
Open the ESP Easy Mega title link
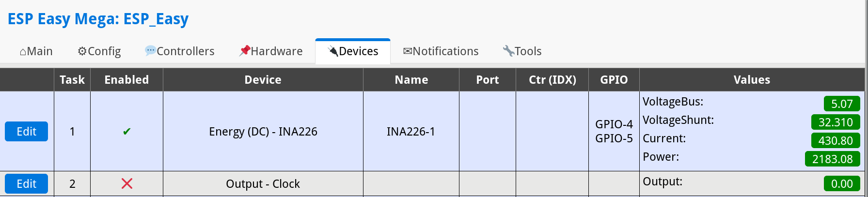click(x=98, y=19)
